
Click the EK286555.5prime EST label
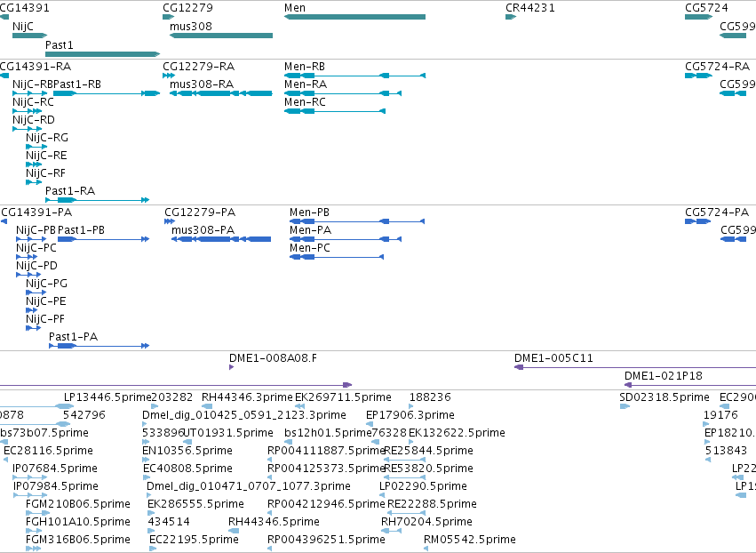(x=195, y=504)
